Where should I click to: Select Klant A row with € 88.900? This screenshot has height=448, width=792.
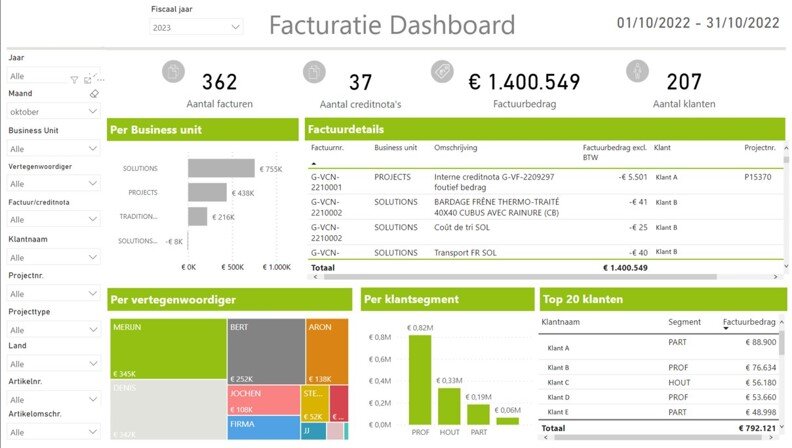tap(659, 347)
